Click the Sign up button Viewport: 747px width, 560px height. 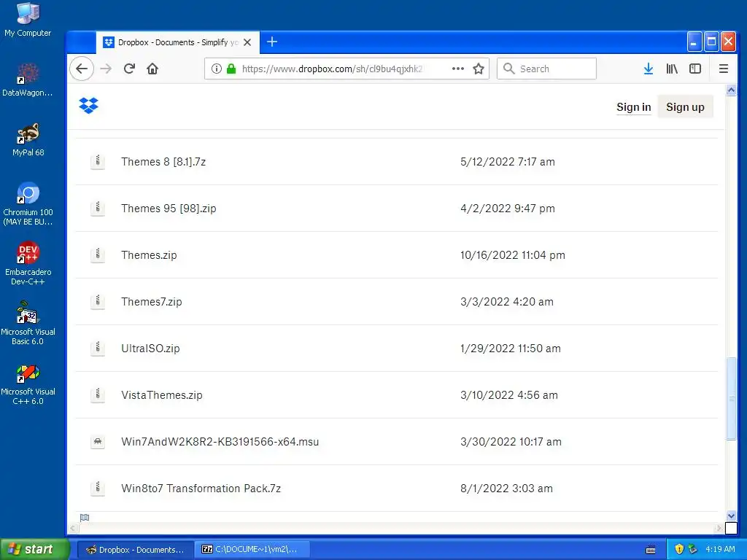tap(685, 107)
